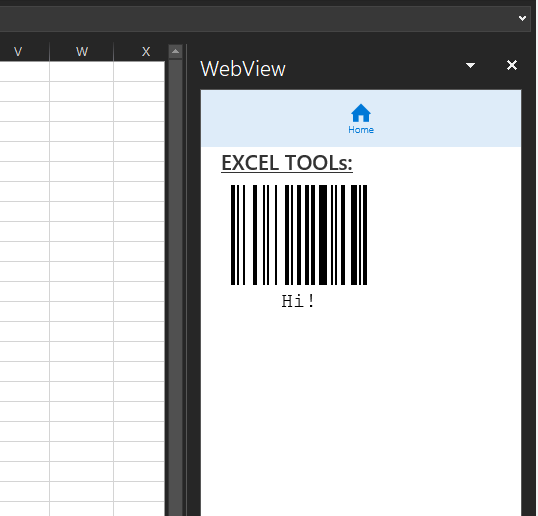Close the WebView task pane
Image resolution: width=538 pixels, height=516 pixels.
512,65
